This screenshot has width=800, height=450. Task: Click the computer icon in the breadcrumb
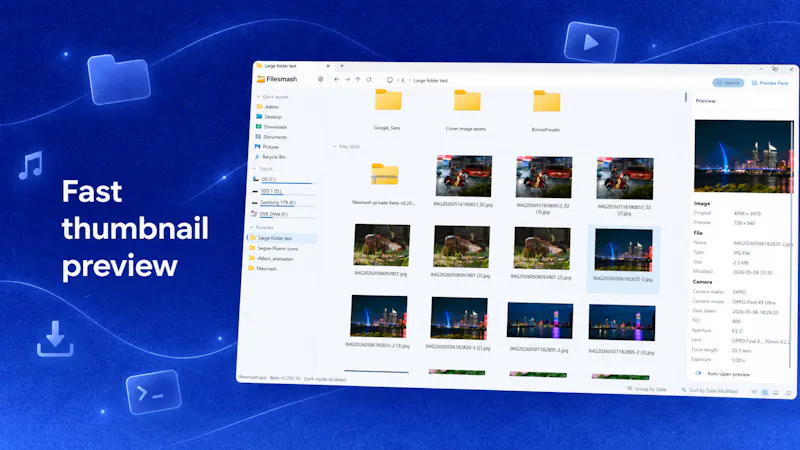point(390,80)
